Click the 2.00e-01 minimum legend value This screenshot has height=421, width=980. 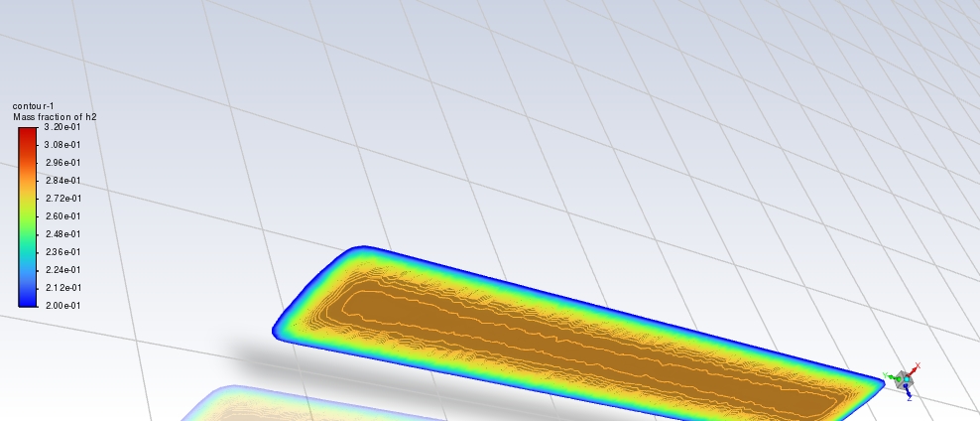pyautogui.click(x=63, y=306)
